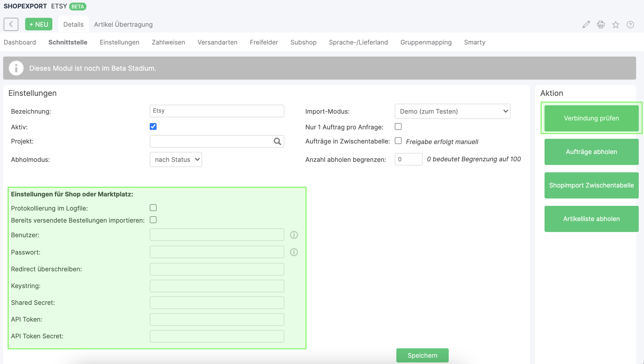Viewport: 644px width, 364px height.
Task: Click the BETA badge in header
Action: (78, 6)
